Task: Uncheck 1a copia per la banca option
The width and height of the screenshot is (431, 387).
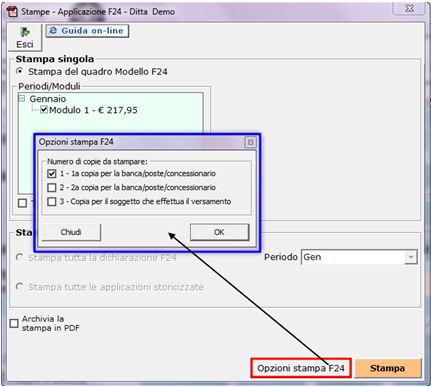Action: 52,174
